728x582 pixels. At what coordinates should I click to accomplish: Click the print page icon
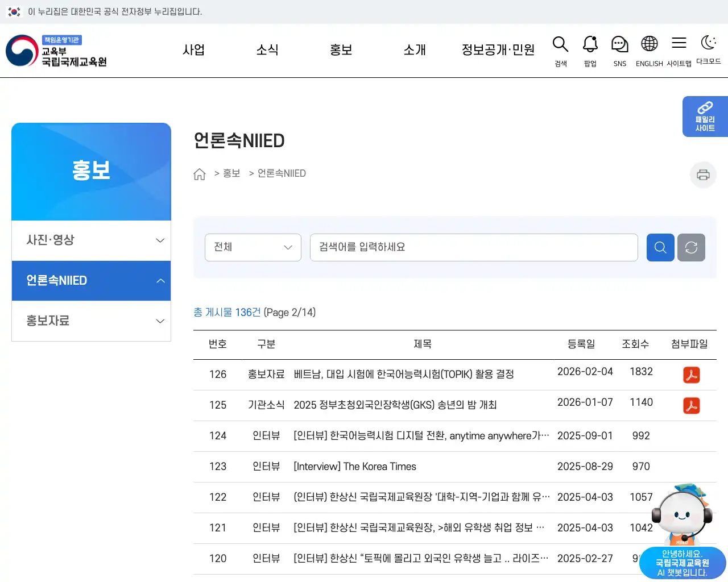click(703, 174)
